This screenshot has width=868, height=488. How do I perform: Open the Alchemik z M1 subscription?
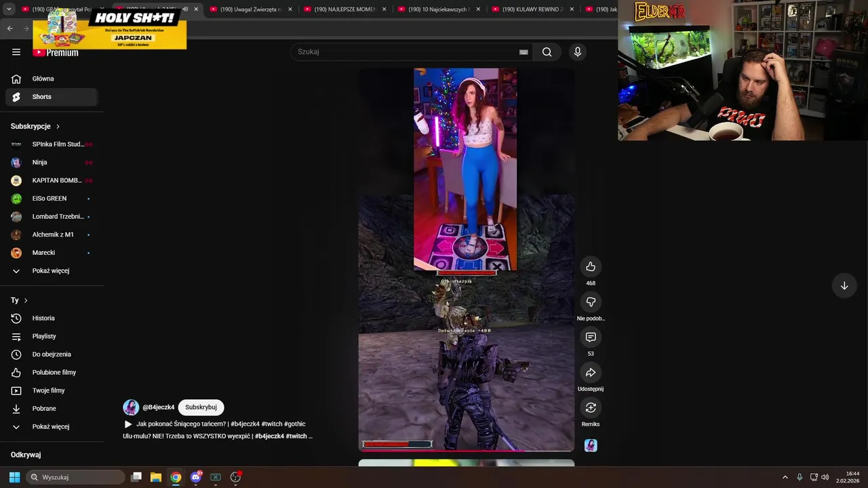[52, 235]
